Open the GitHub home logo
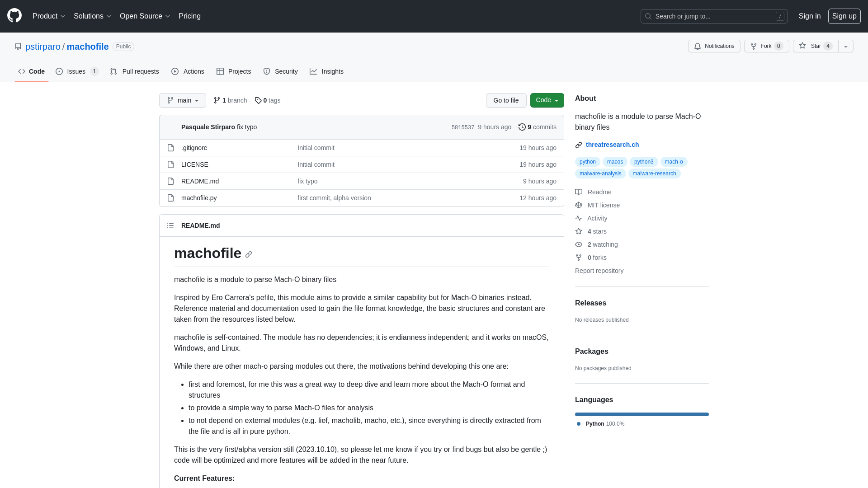The width and height of the screenshot is (868, 488). pos(14,16)
